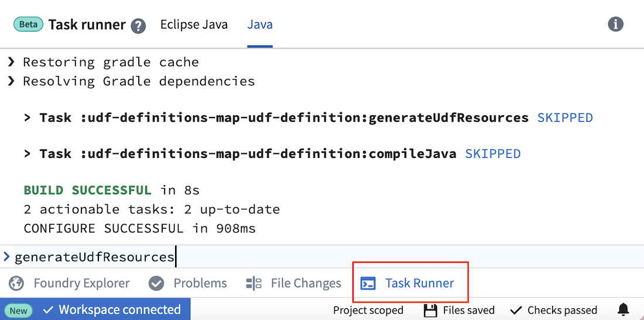Click the Task Runner terminal icon

368,284
